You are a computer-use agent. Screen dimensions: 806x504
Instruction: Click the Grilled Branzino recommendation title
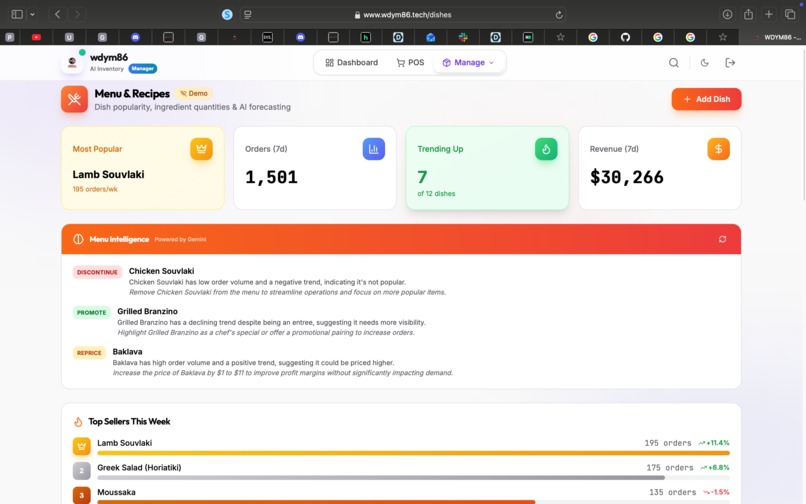(x=148, y=311)
